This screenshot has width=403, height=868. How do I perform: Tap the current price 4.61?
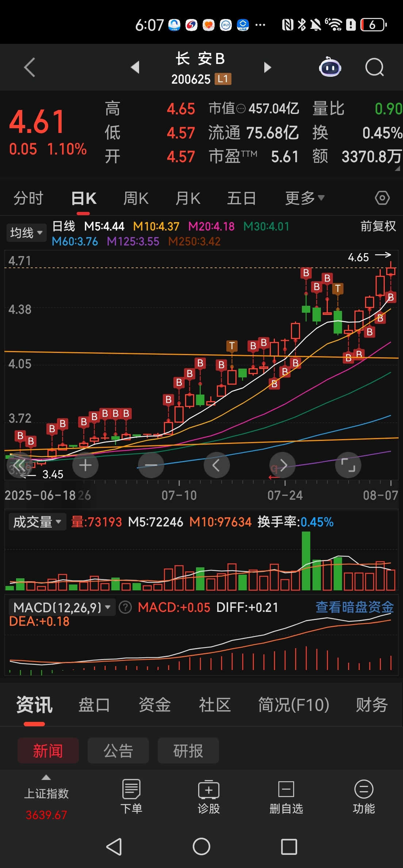(x=37, y=122)
